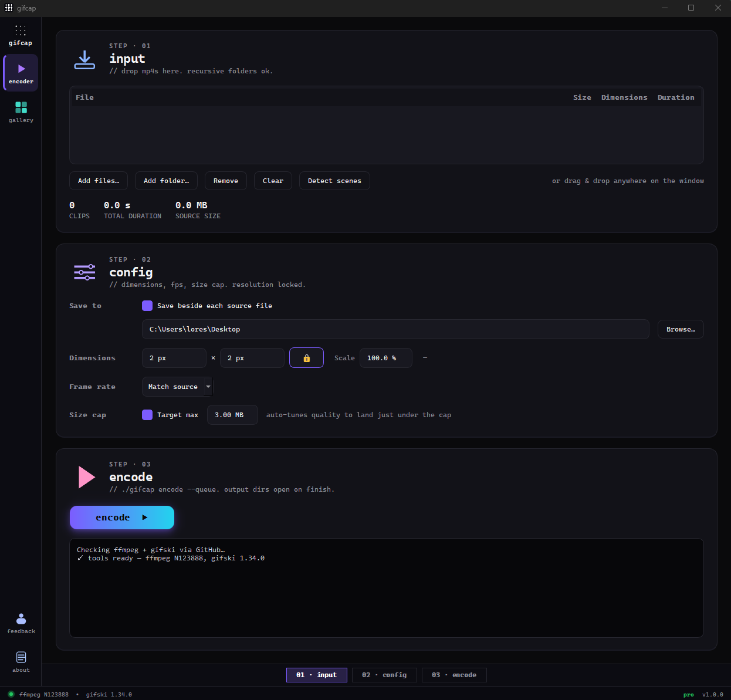Viewport: 731px width, 700px height.
Task: Click the input download arrow icon
Action: 84,60
